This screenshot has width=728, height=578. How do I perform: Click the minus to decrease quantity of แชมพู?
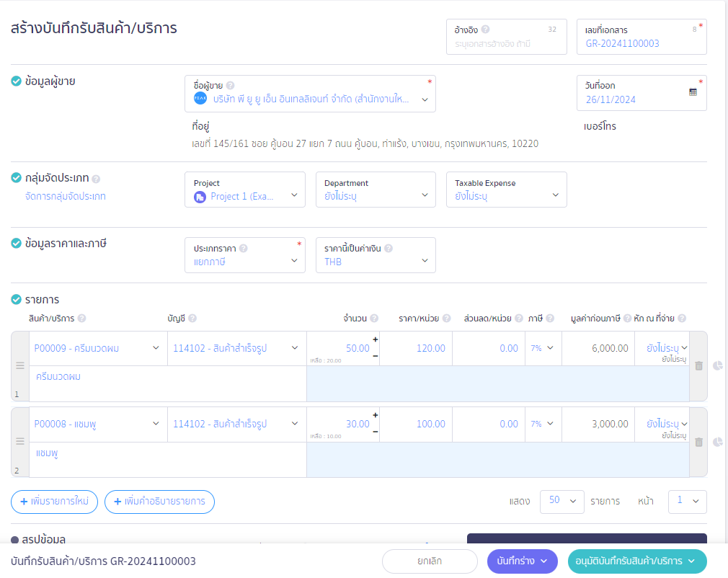[x=375, y=432]
